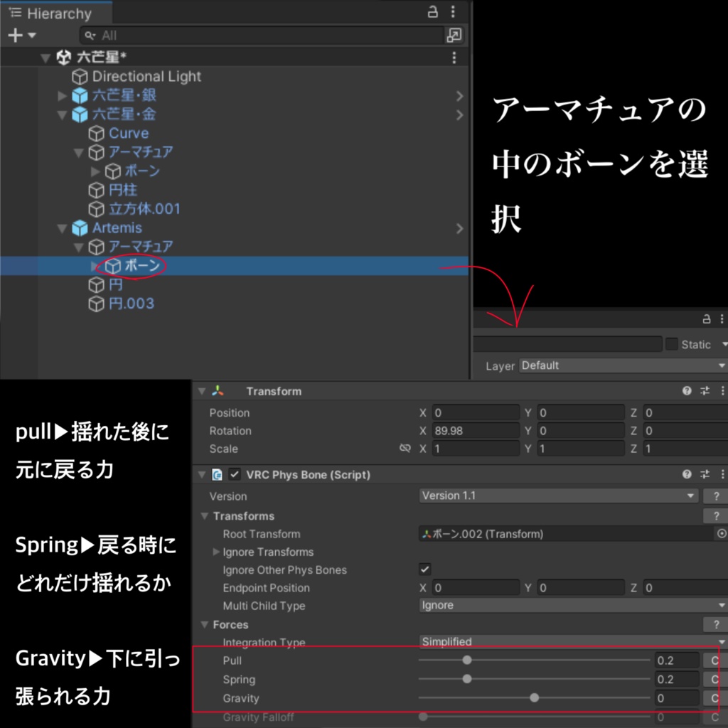Click the Position X field
The height and width of the screenshot is (728, 728).
[x=476, y=413]
